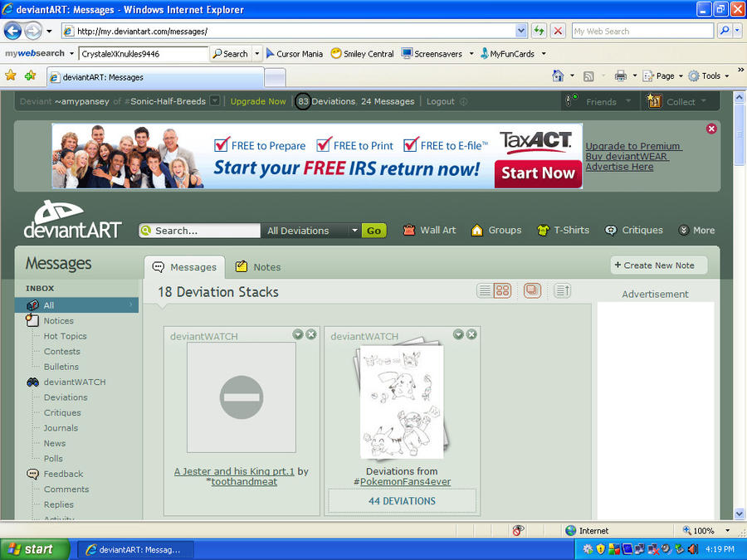
Task: Select All in the inbox sidebar
Action: pyautogui.click(x=76, y=305)
